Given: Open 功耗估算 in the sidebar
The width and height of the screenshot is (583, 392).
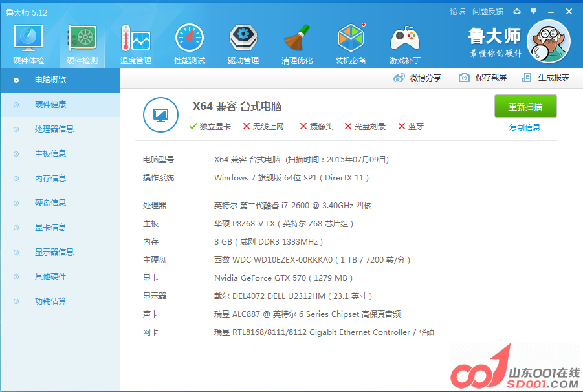Looking at the screenshot, I should pos(60,301).
